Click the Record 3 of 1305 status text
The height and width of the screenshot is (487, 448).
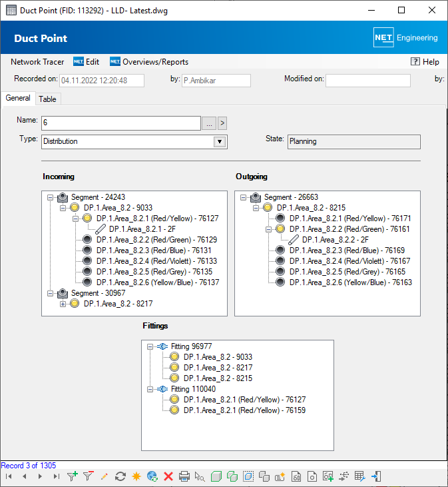pos(29,466)
